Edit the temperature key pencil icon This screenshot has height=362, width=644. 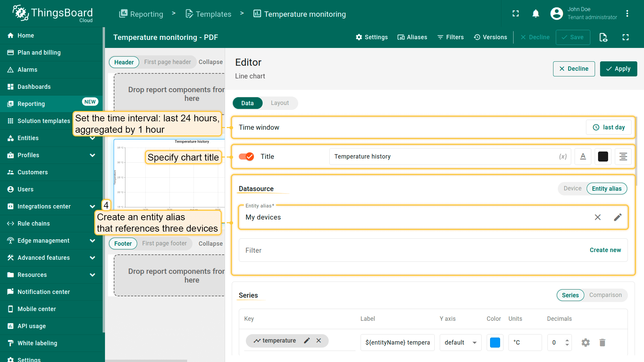click(x=307, y=341)
